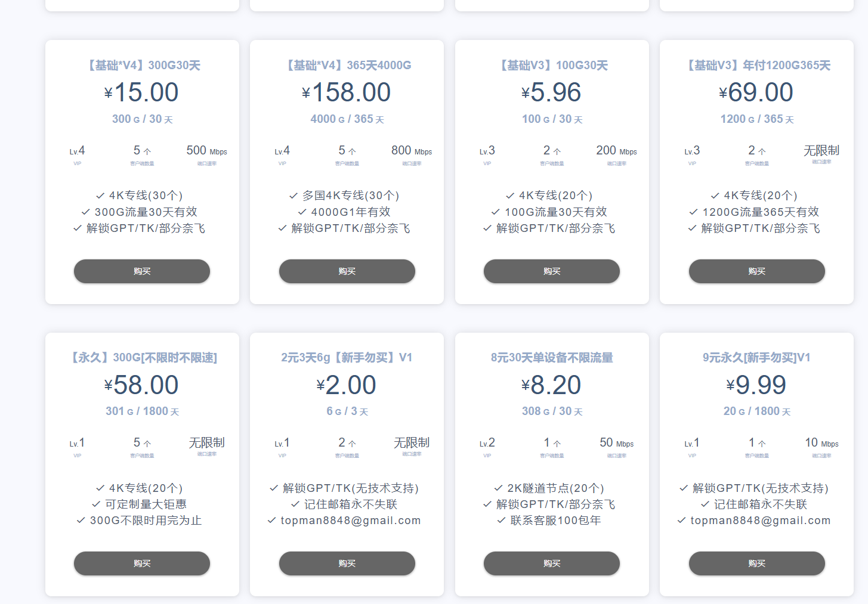
Task: Purchase the 9元永久[新手勿买]V1 plan
Action: [x=756, y=563]
